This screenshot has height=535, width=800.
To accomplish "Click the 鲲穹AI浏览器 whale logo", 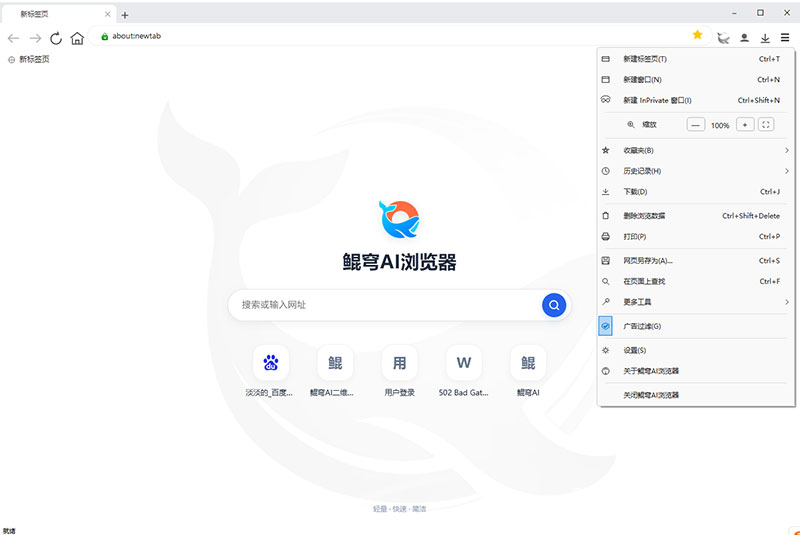I will (x=399, y=219).
